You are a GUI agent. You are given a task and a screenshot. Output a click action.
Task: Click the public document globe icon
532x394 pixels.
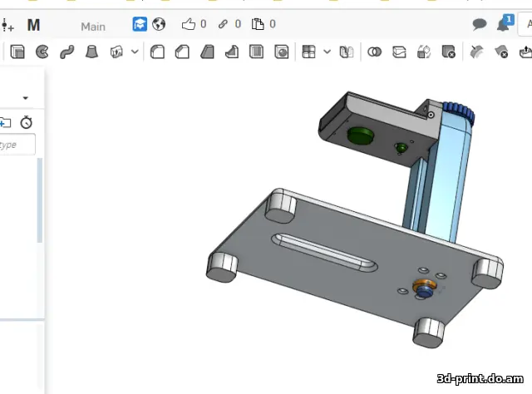[159, 24]
